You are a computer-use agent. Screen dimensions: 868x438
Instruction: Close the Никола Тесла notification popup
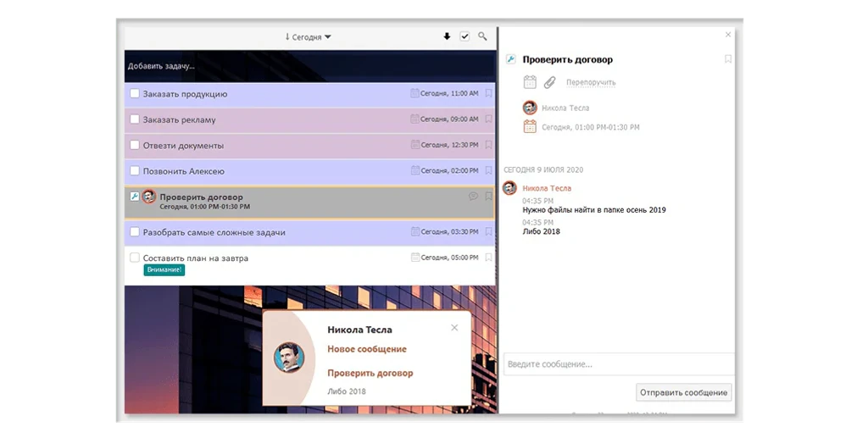(454, 328)
